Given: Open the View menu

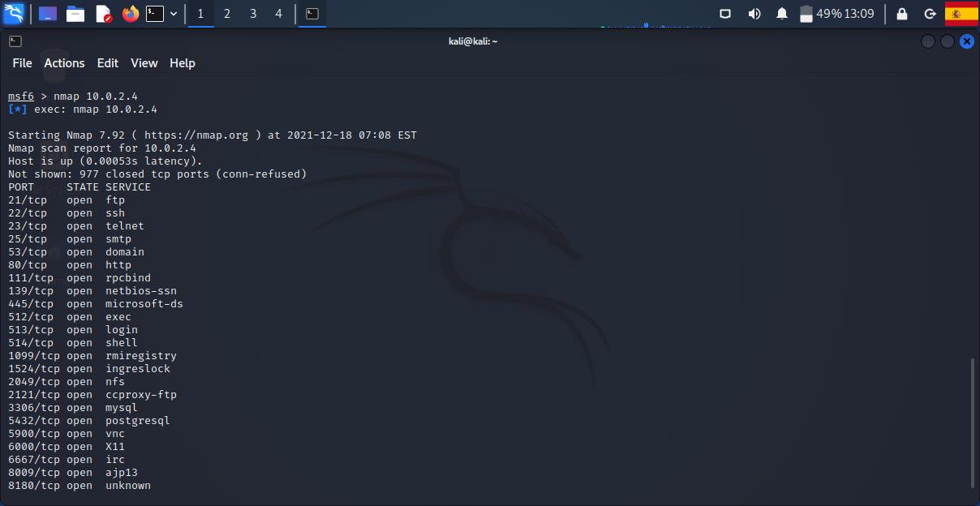Looking at the screenshot, I should click(x=144, y=63).
